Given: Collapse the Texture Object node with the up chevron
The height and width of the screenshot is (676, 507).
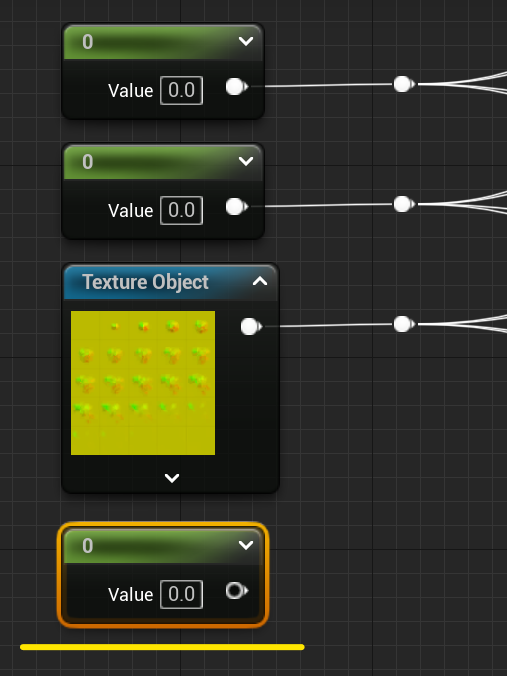Looking at the screenshot, I should [x=260, y=282].
